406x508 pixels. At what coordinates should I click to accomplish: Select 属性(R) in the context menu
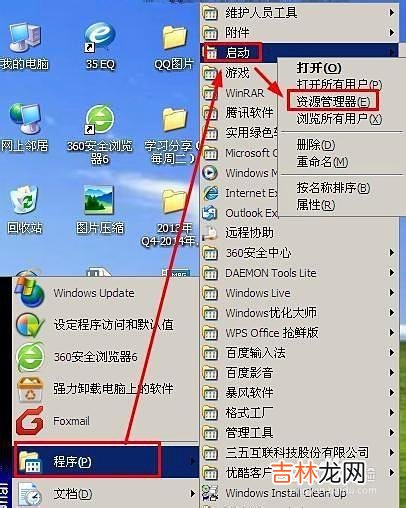coord(316,205)
